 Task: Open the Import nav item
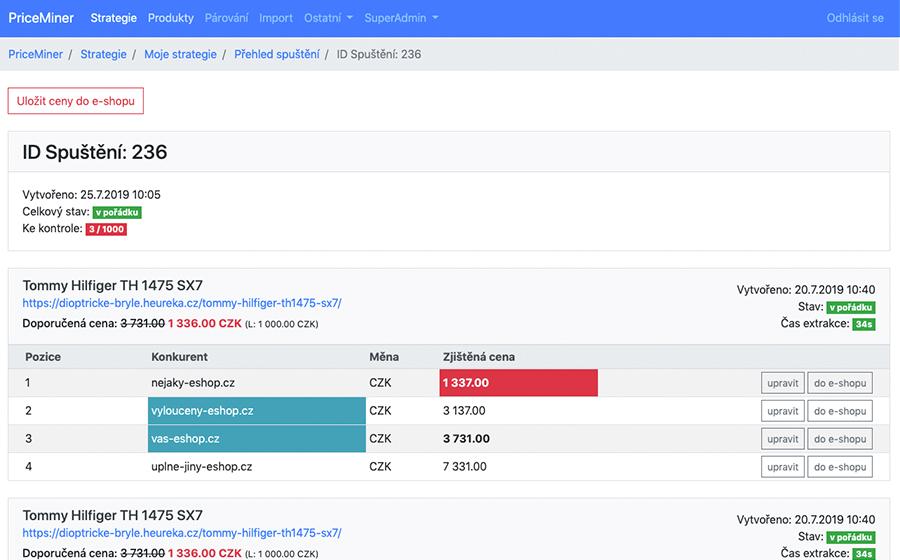276,18
